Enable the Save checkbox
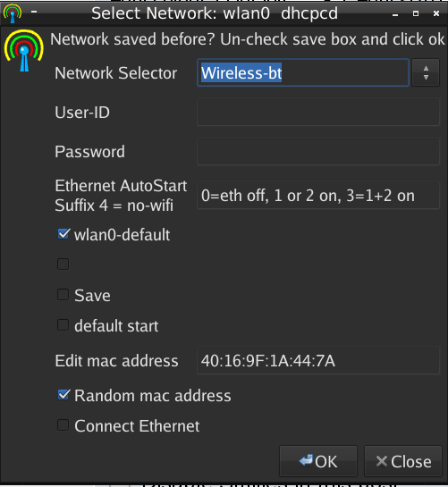448x487 pixels. pos(63,295)
